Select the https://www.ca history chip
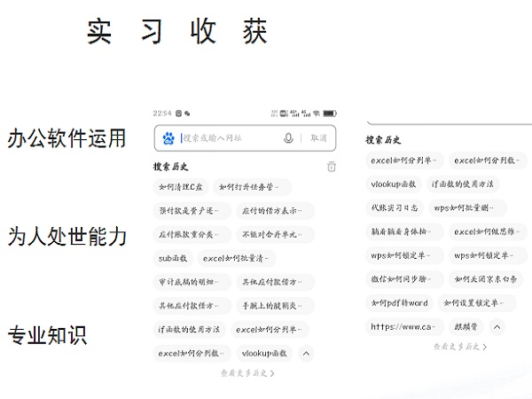 pyautogui.click(x=404, y=326)
